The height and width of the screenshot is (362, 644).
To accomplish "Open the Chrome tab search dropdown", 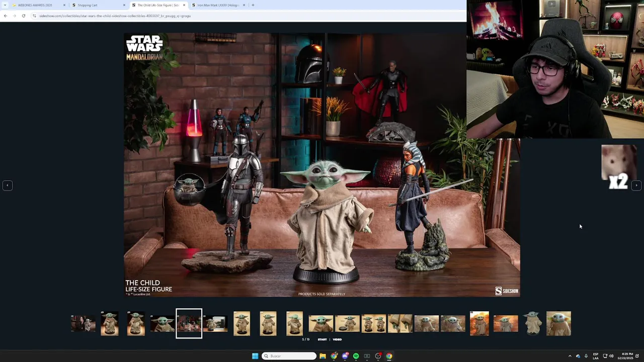I will tap(5, 5).
